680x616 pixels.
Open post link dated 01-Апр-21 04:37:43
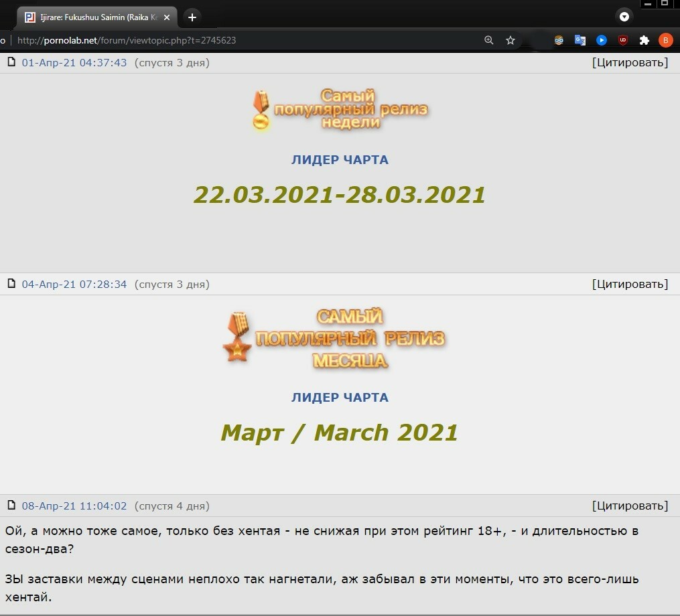tap(74, 63)
